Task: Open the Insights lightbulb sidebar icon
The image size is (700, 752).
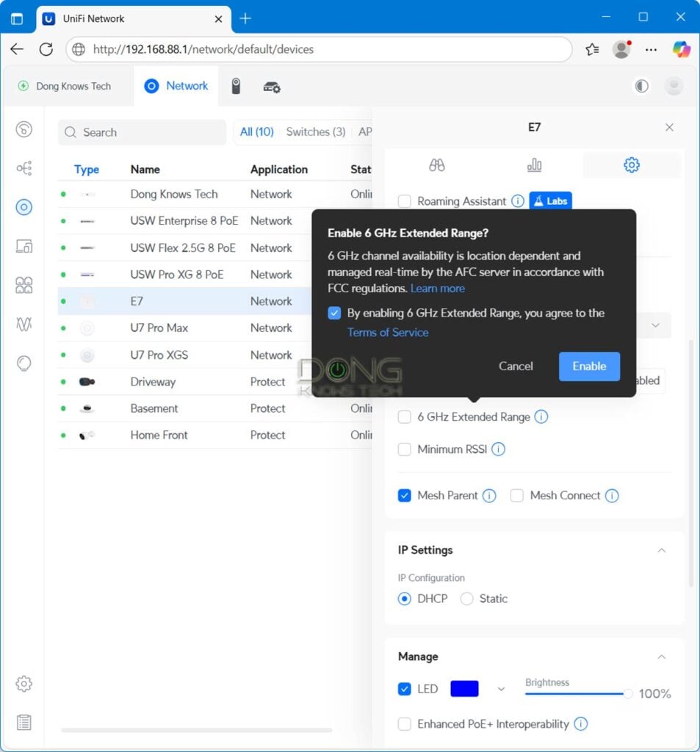Action: [x=24, y=363]
